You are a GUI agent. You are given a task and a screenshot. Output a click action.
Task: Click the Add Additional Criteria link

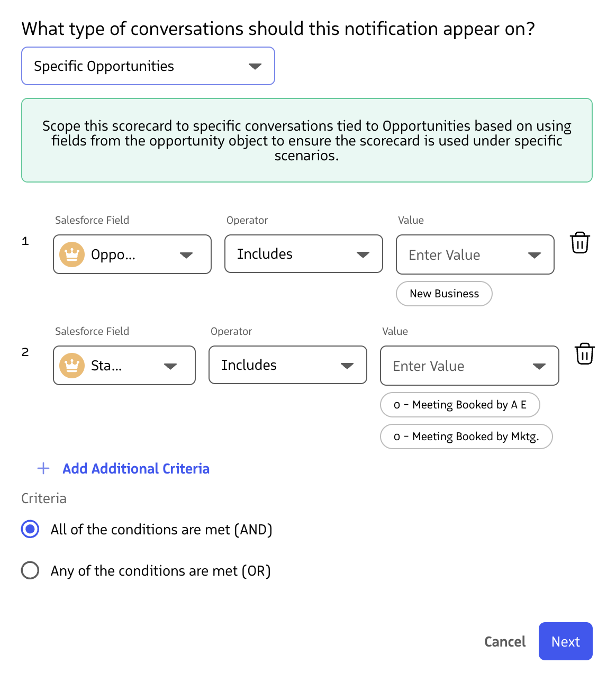(x=135, y=468)
